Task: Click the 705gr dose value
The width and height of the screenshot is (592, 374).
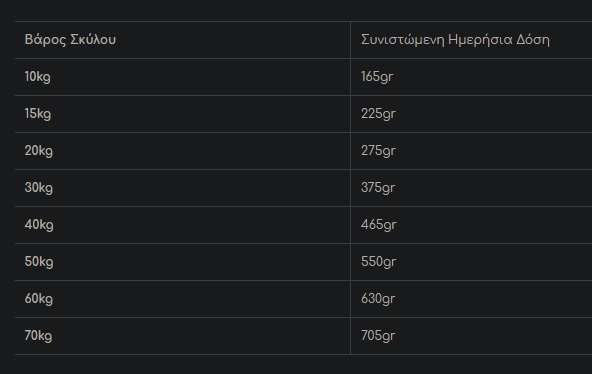Action: [x=378, y=336]
